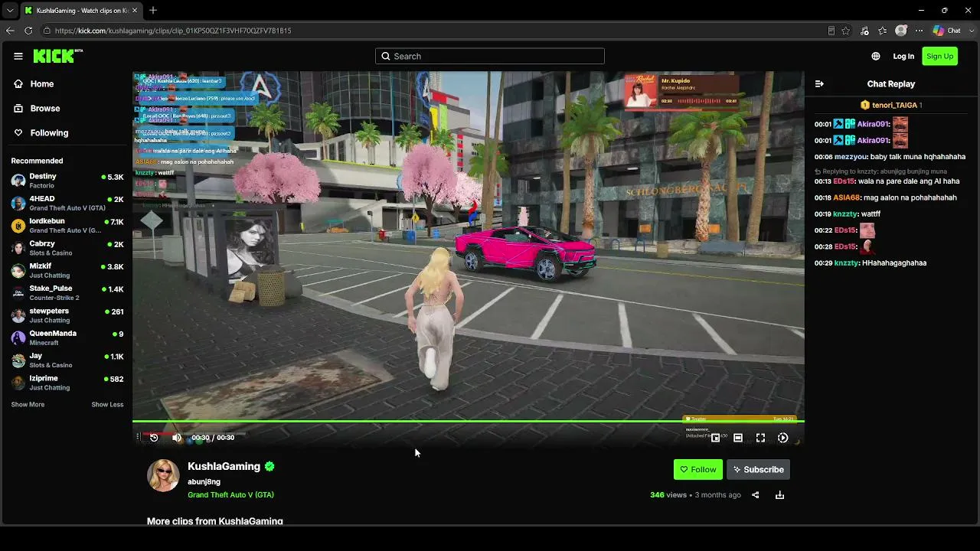Open the KushlaGaming channel name link
Viewport: 980px width, 551px height.
pyautogui.click(x=224, y=466)
